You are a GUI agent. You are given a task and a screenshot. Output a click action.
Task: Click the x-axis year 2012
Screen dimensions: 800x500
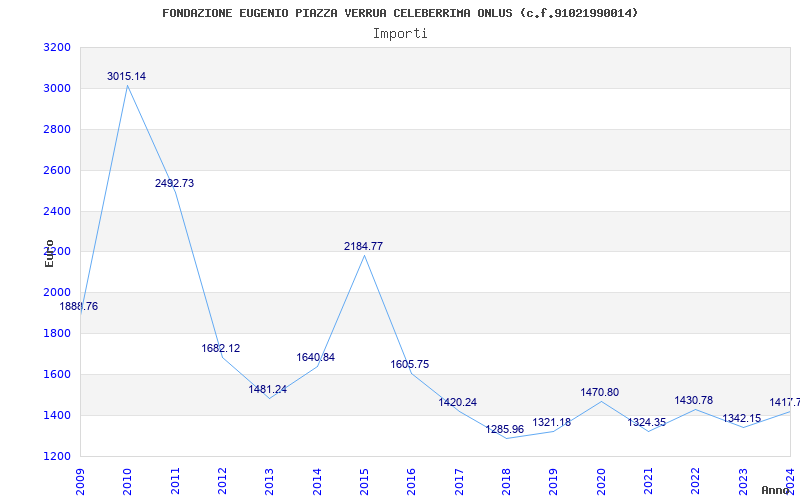(222, 481)
